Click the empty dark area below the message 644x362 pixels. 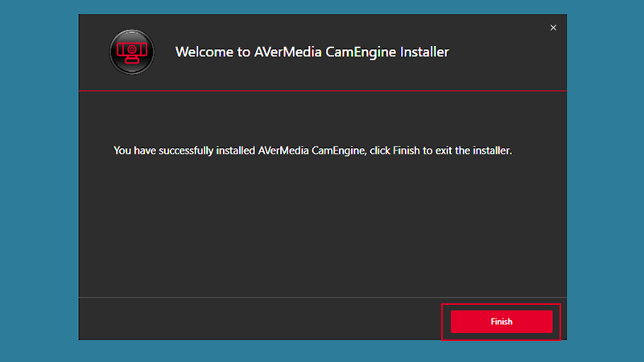click(x=323, y=226)
